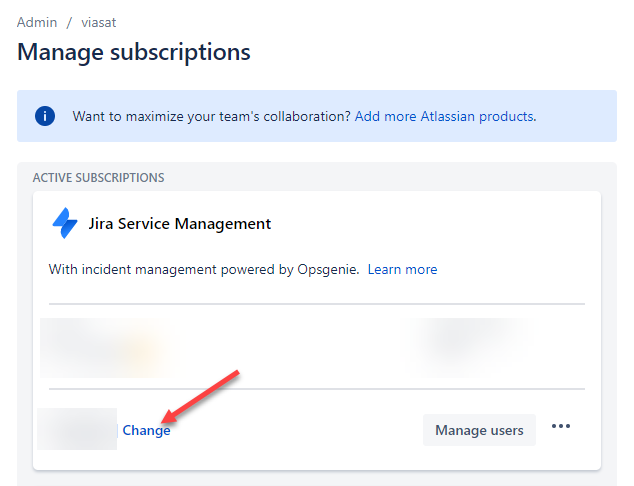This screenshot has width=634, height=486.
Task: Click the 'ACTIVE SUBSCRIPTIONS' section label
Action: pos(99,178)
